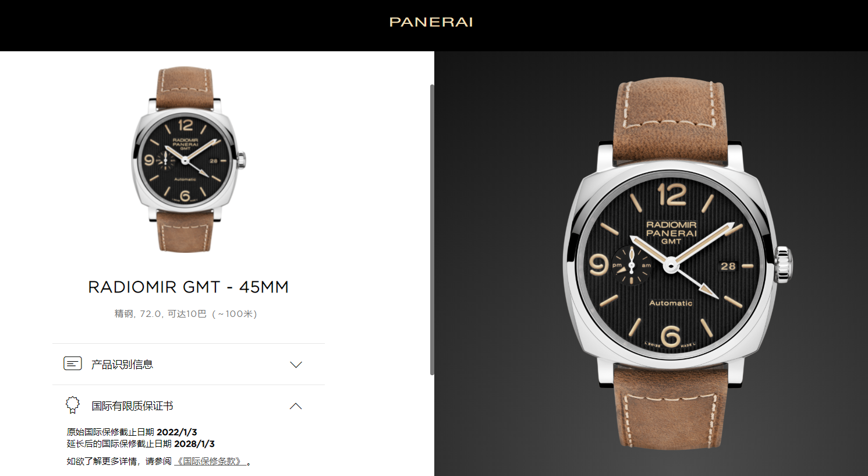Expand the 产品识别信息 section chevron

click(296, 365)
